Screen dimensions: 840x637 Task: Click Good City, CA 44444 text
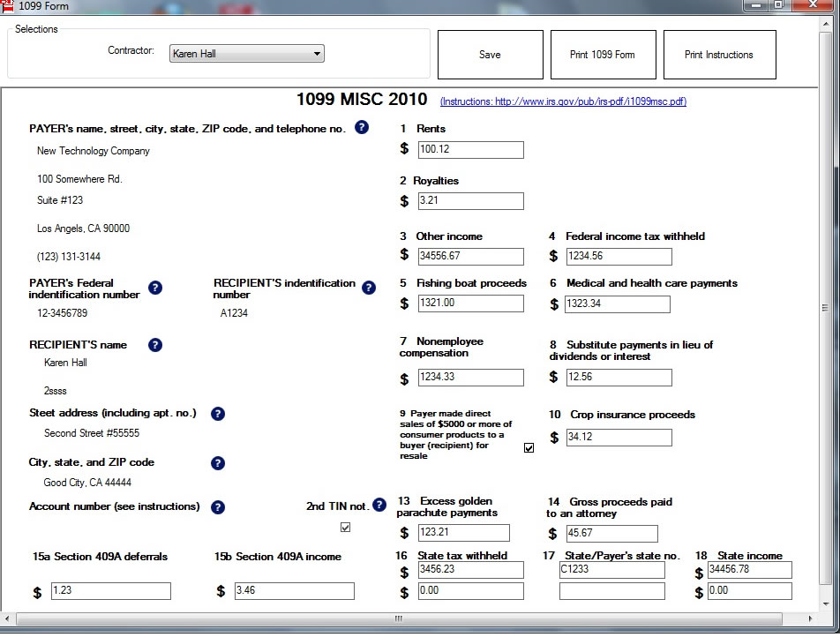[x=87, y=483]
